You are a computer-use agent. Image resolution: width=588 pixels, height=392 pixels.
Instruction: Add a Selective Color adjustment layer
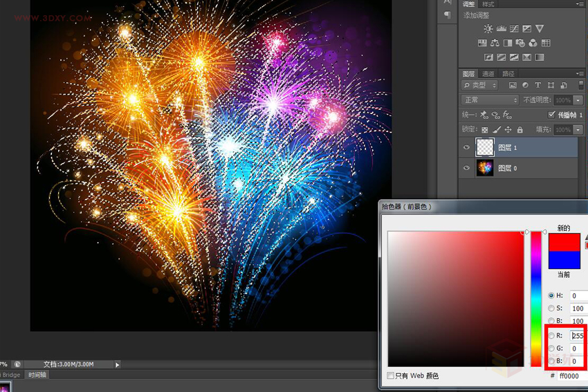(526, 57)
